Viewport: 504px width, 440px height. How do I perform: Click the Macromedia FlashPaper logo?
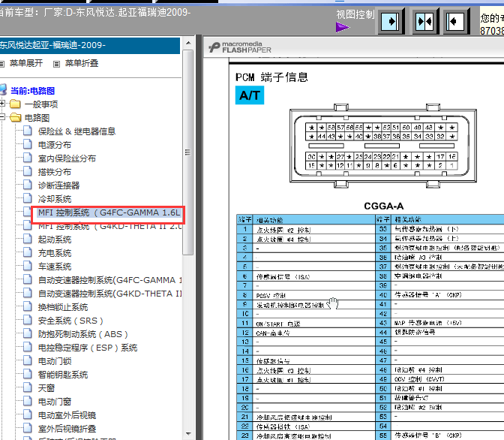pos(240,47)
